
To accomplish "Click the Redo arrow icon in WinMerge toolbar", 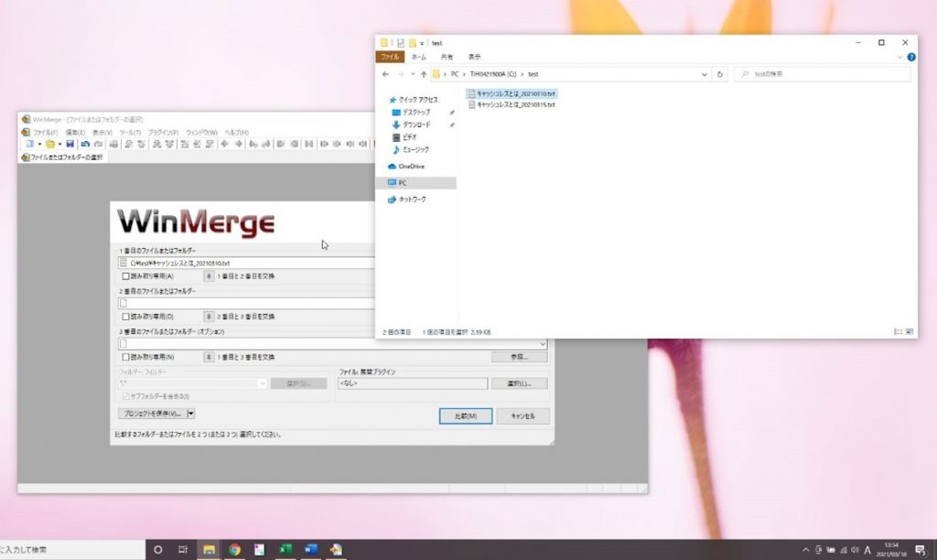I will click(x=99, y=144).
